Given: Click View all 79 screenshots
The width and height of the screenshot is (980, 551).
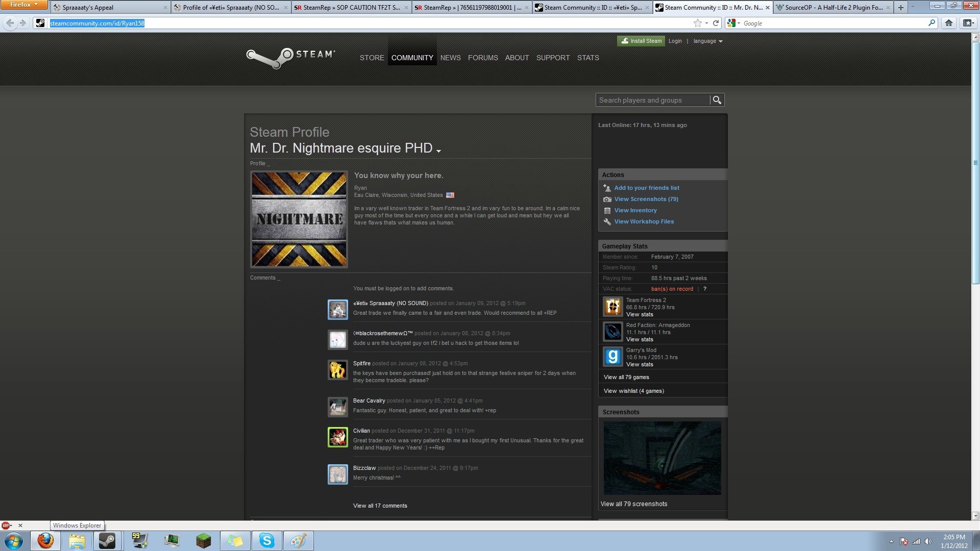Looking at the screenshot, I should 633,504.
